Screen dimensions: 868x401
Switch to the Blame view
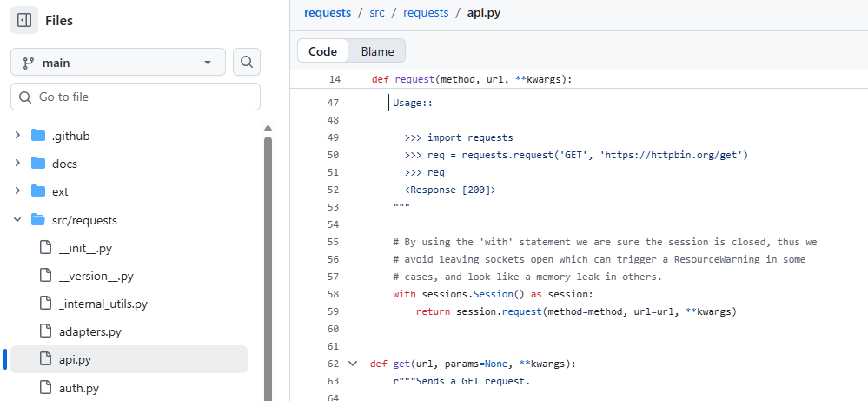(377, 51)
